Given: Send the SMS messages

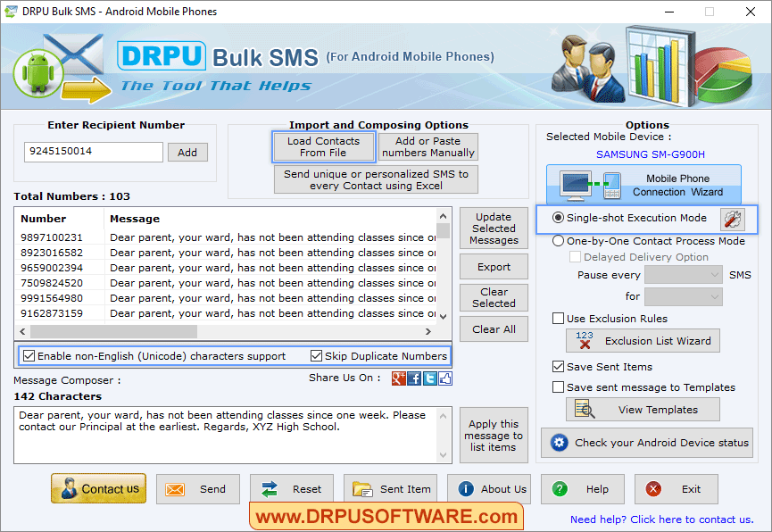Looking at the screenshot, I should 198,489.
